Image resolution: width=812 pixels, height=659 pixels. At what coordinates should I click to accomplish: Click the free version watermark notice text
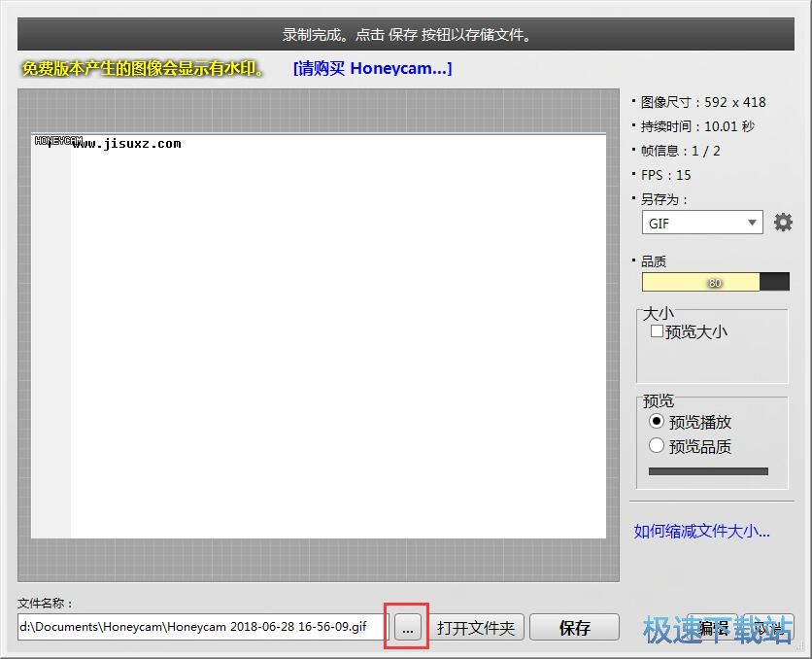click(143, 68)
